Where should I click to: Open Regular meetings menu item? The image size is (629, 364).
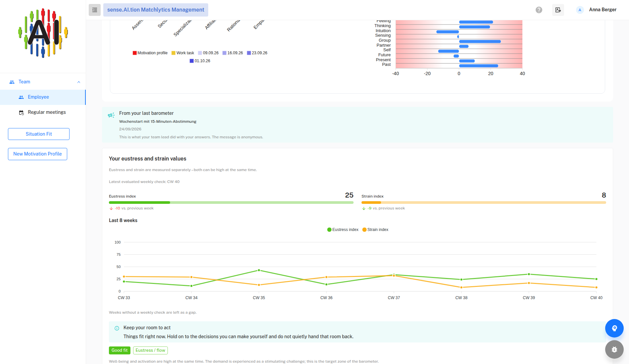point(43,113)
